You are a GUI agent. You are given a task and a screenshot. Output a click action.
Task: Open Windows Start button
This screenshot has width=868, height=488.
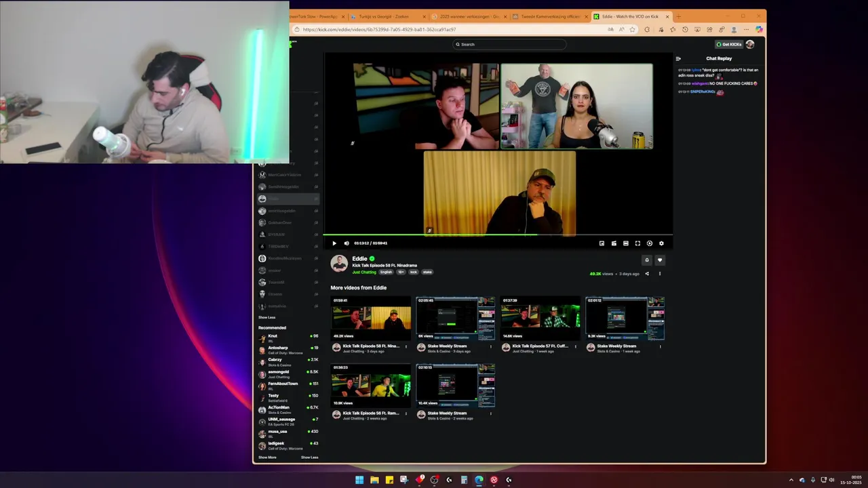[359, 480]
